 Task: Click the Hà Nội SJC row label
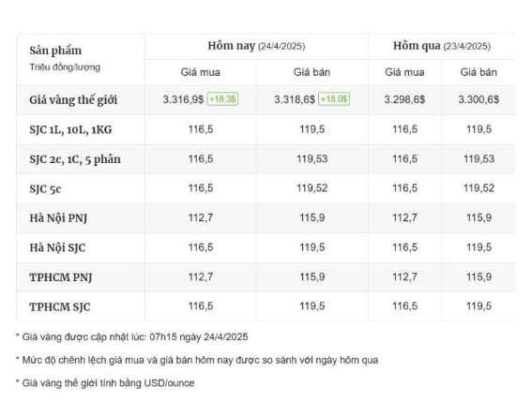[x=57, y=247]
